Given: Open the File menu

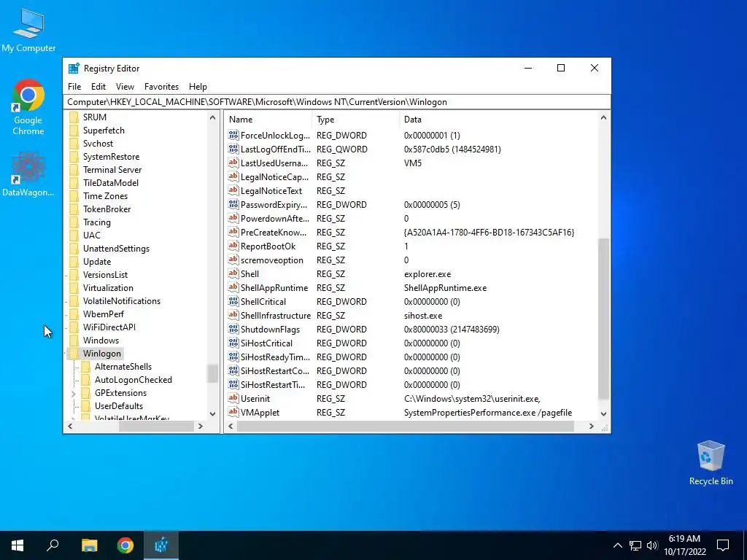Looking at the screenshot, I should click(74, 87).
